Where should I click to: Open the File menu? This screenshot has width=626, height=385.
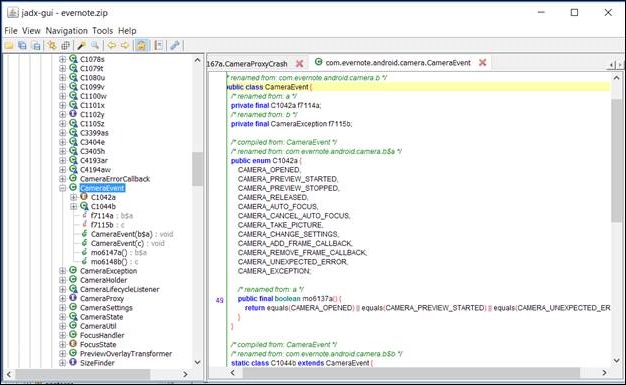pos(11,31)
